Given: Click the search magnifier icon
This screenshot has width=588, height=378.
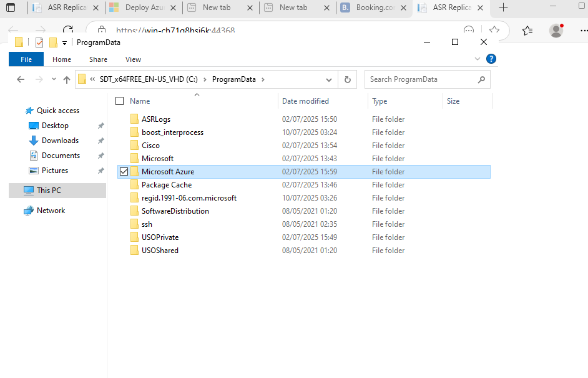Looking at the screenshot, I should click(481, 79).
